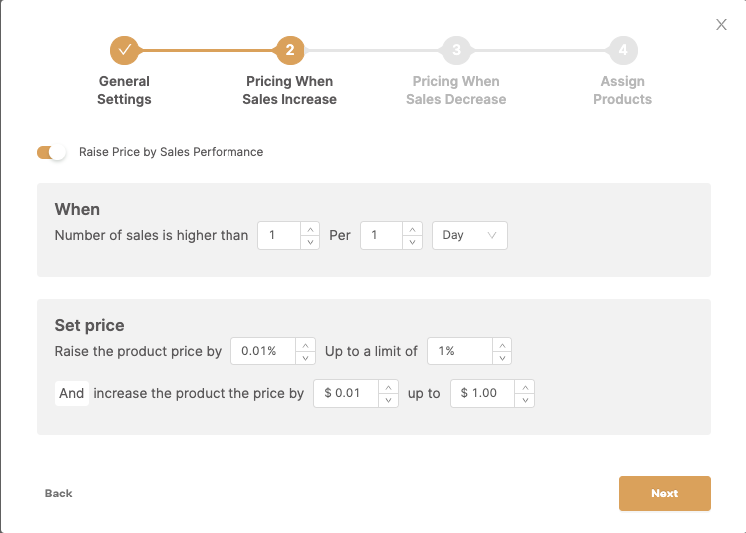This screenshot has width=746, height=533.
Task: Decrease the $ 1.00 cap down arrow
Action: tap(525, 400)
